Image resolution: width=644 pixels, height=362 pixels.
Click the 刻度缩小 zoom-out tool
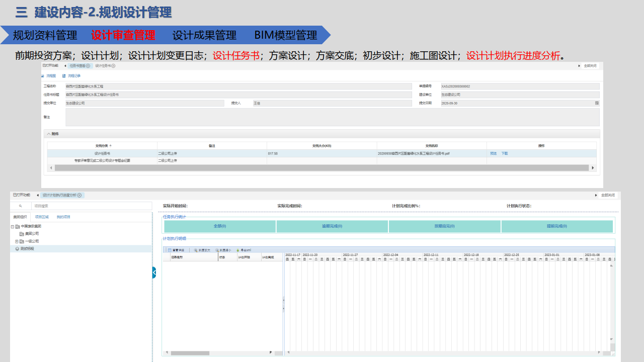(223, 250)
